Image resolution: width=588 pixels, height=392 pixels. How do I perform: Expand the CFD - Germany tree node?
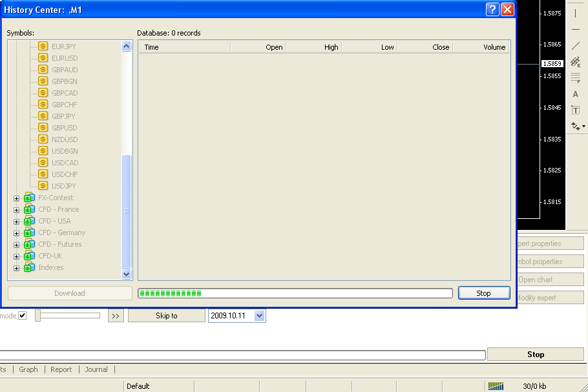point(16,233)
